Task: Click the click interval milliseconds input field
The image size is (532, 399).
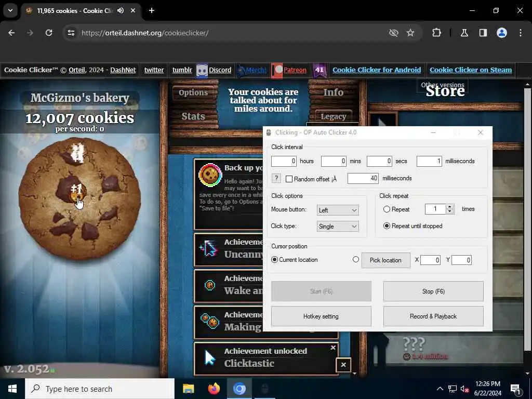Action: [429, 161]
